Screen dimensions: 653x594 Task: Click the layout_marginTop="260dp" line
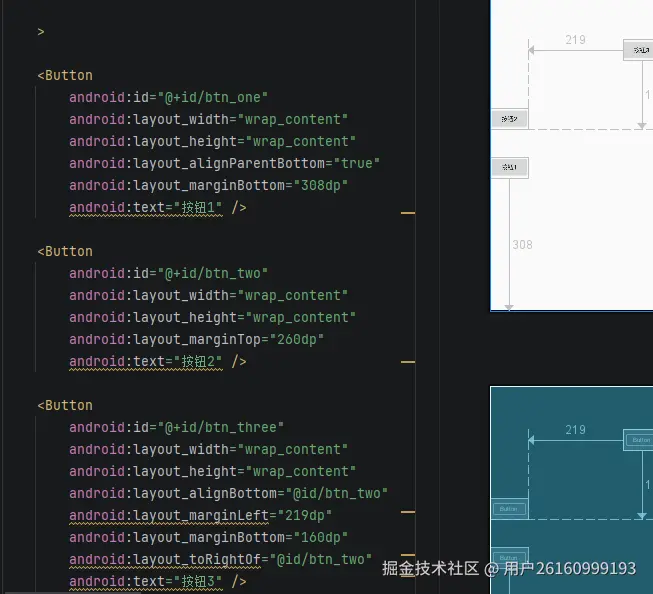click(x=196, y=339)
